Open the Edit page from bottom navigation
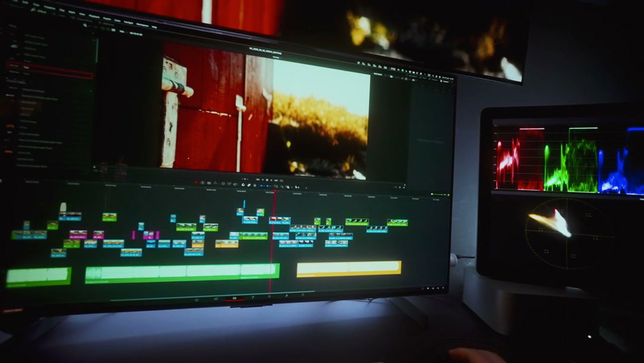The width and height of the screenshot is (644, 363). point(233,296)
